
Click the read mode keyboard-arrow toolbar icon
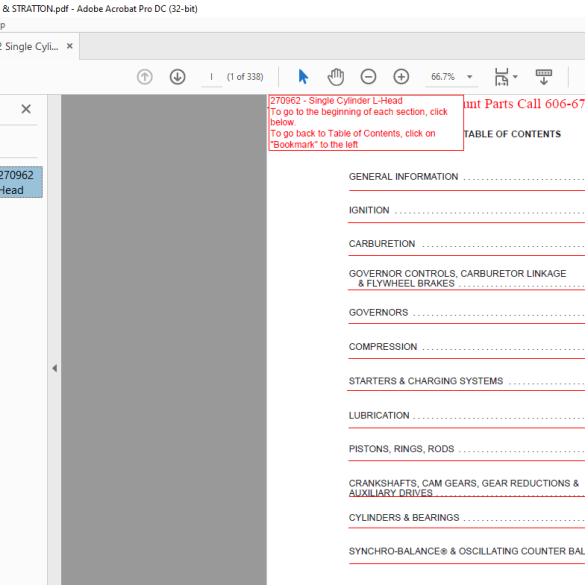pyautogui.click(x=544, y=77)
